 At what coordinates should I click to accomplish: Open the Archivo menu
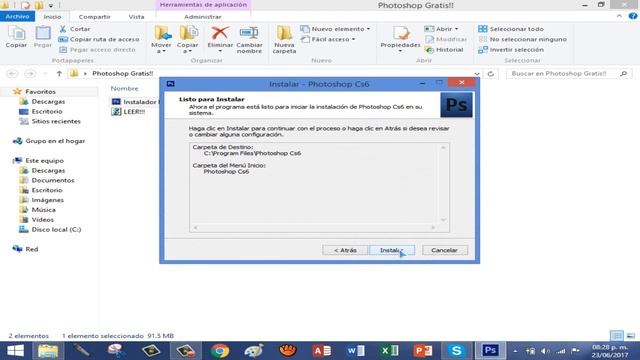coord(18,16)
